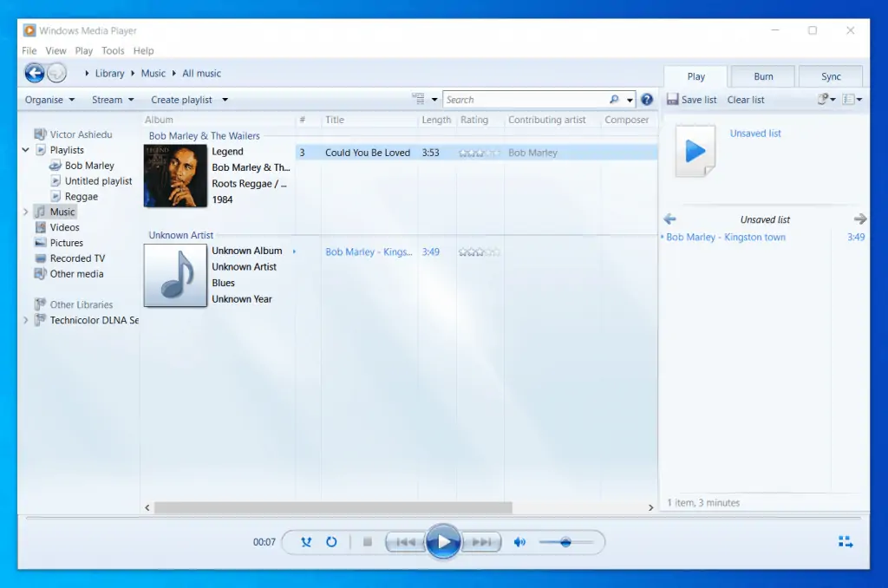This screenshot has width=888, height=588.
Task: Turn on repeat mode
Action: [332, 541]
